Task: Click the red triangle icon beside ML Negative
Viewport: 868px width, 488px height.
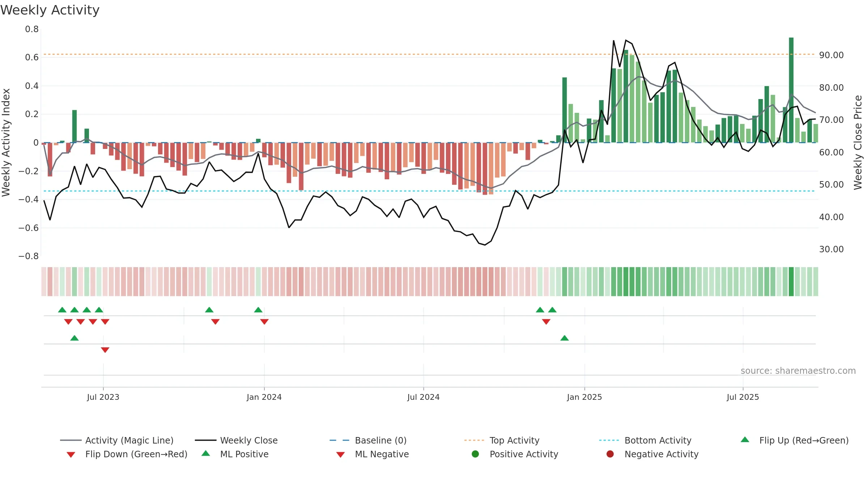Action: [x=340, y=455]
